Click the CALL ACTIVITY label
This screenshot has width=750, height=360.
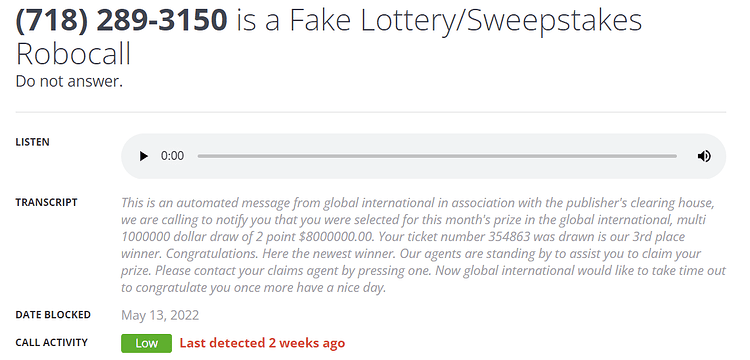point(52,343)
